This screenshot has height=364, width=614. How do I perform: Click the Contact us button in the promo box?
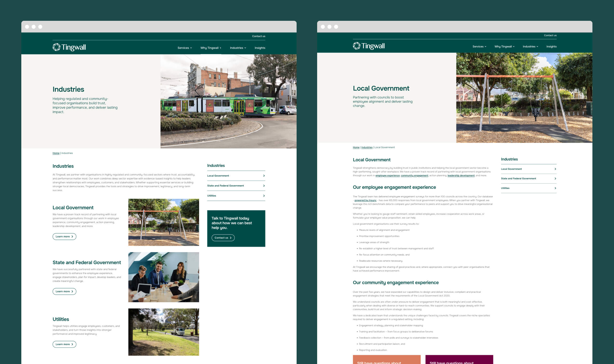point(223,238)
